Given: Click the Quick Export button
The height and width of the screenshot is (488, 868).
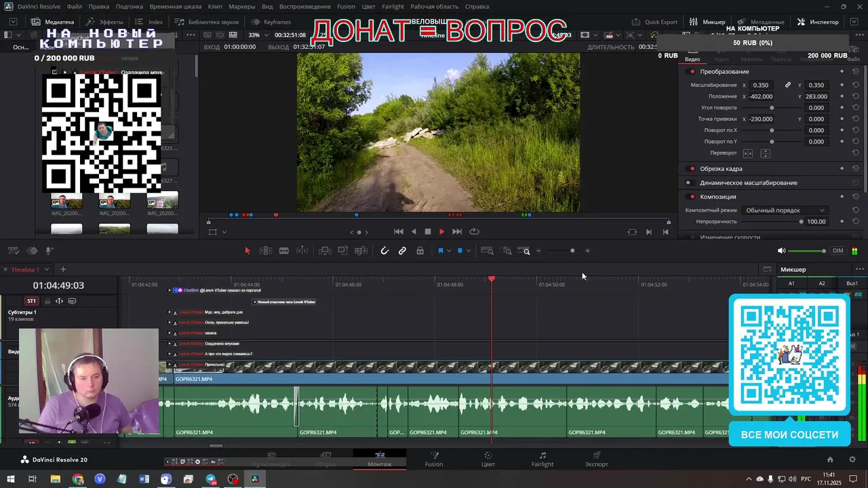Looking at the screenshot, I should tap(655, 22).
